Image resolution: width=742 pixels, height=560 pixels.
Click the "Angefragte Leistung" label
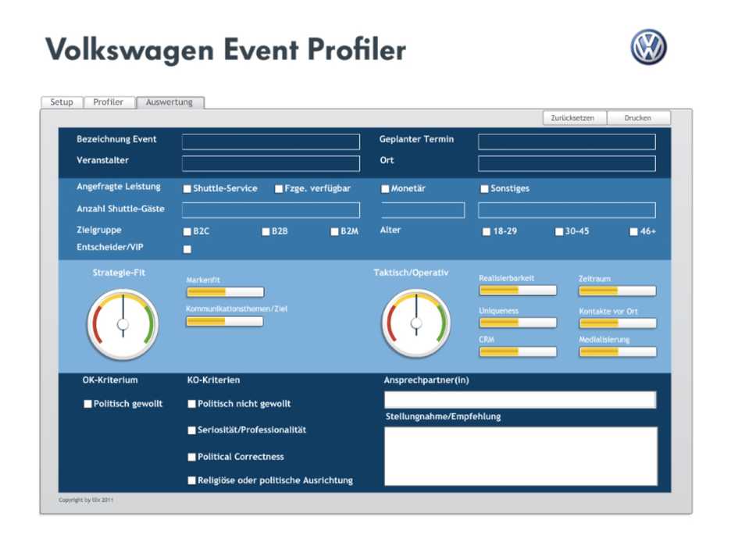119,187
